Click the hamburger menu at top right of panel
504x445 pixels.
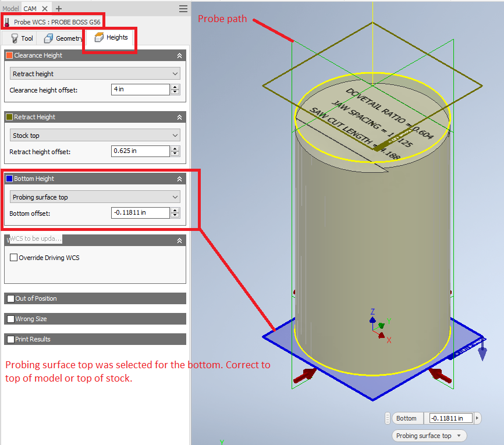(x=183, y=9)
